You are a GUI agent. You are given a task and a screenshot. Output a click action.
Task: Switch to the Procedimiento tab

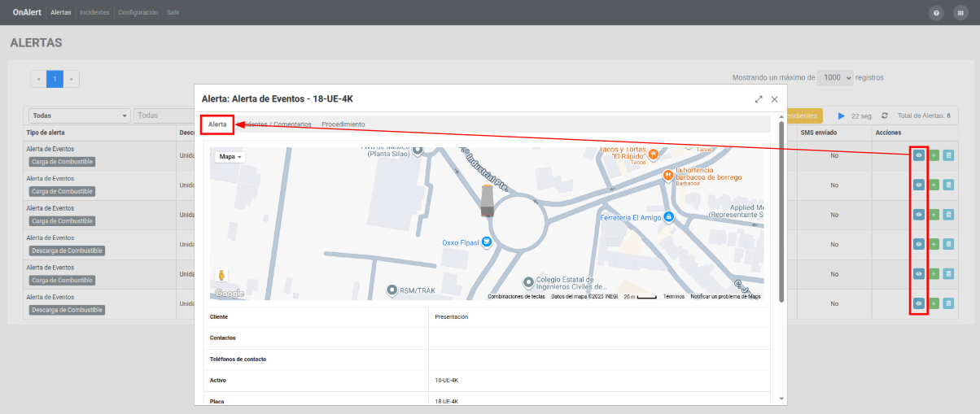[x=343, y=124]
